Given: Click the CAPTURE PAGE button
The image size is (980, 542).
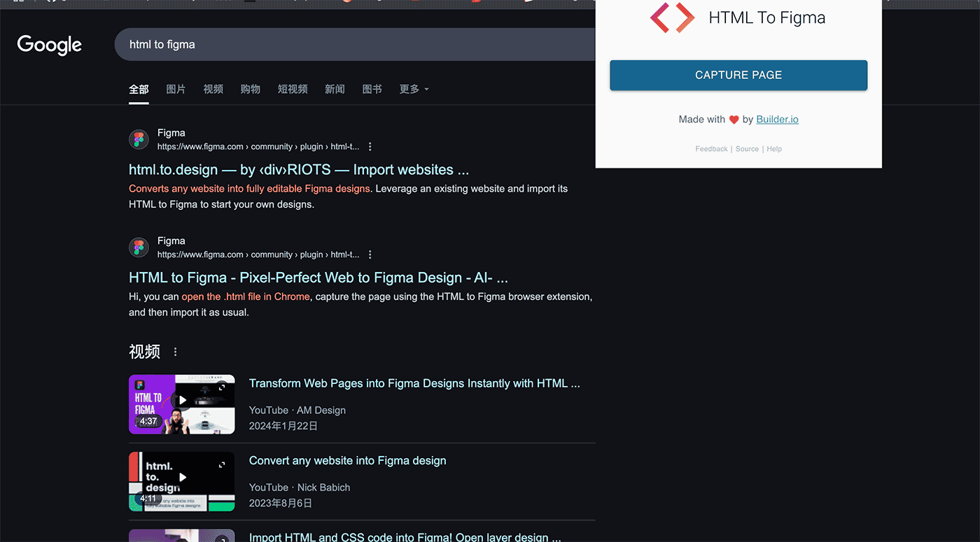Looking at the screenshot, I should pos(738,75).
